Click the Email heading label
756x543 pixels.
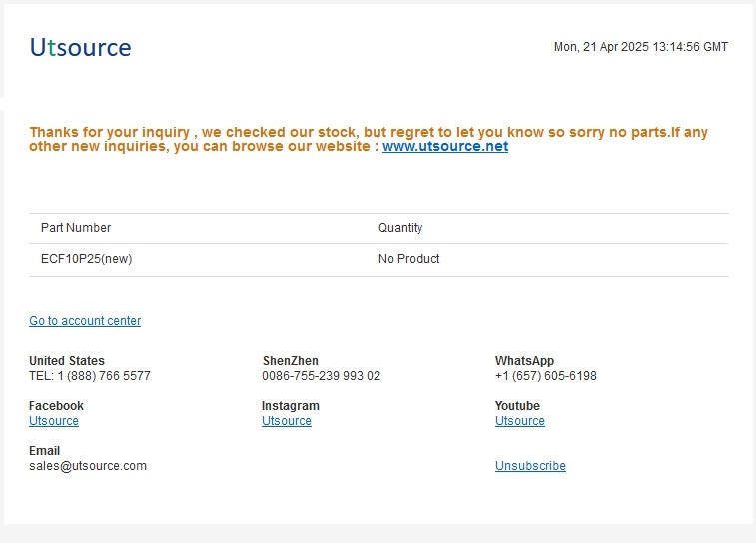[x=44, y=450]
